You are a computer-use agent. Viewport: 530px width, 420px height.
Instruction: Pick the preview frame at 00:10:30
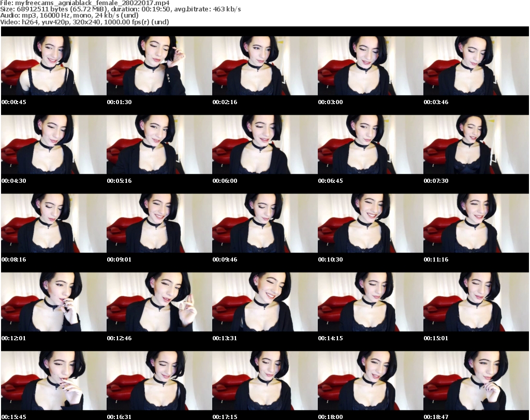click(x=371, y=223)
